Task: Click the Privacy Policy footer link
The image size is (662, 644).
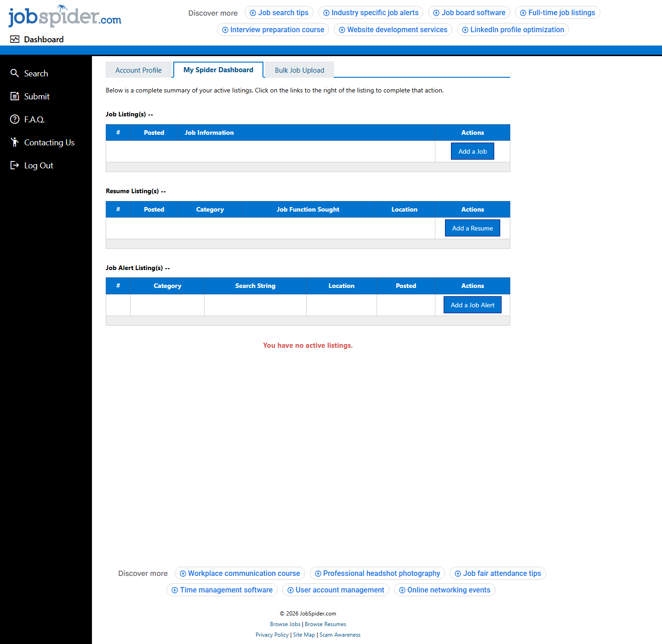Action: (x=272, y=635)
